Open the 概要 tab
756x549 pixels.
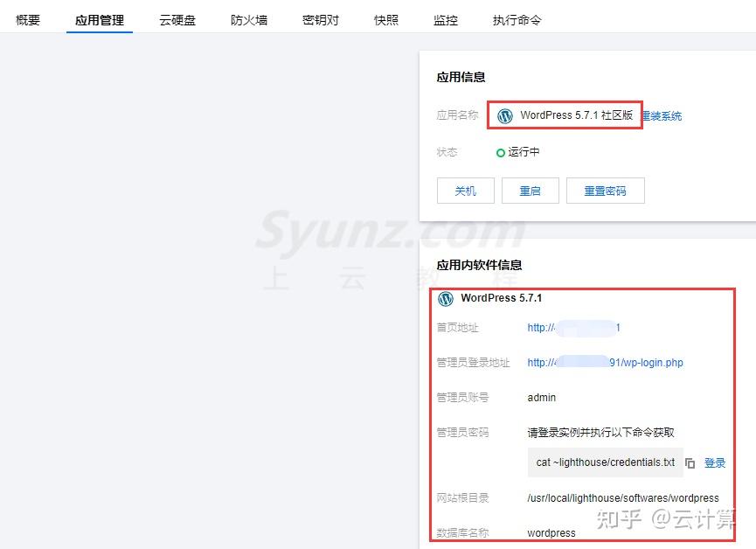27,20
